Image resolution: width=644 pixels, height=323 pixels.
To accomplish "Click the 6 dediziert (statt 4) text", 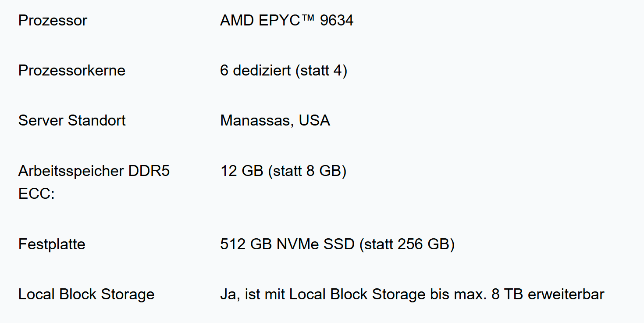I will click(284, 71).
